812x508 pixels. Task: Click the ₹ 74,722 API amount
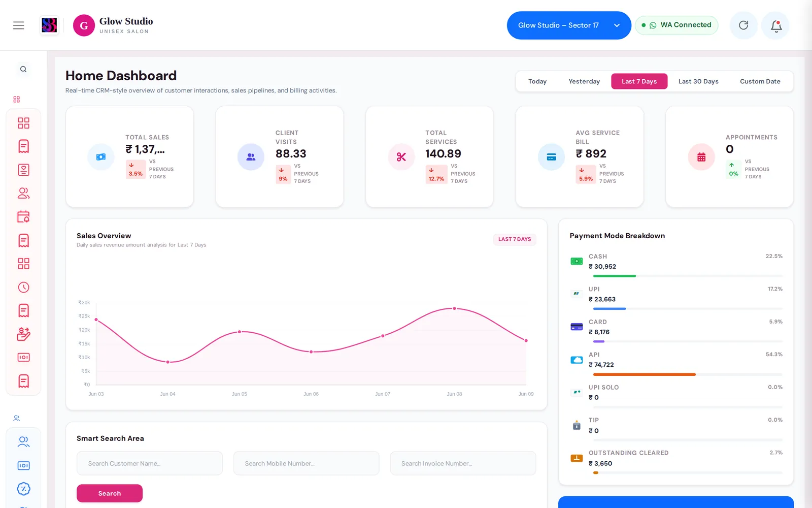(x=601, y=365)
